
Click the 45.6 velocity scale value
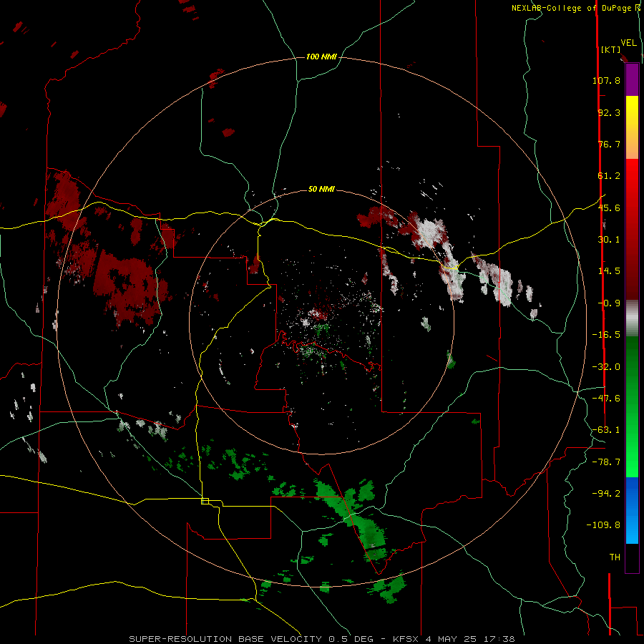[609, 208]
